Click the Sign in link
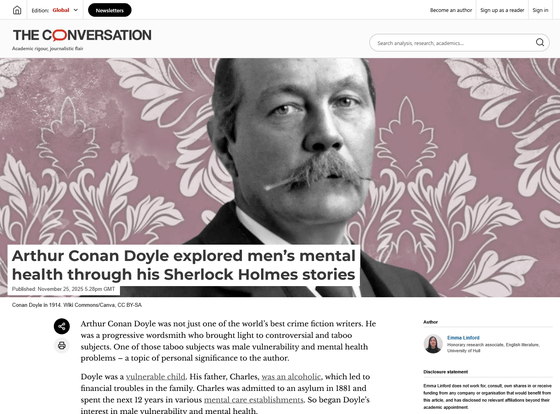This screenshot has width=560, height=414. click(540, 10)
